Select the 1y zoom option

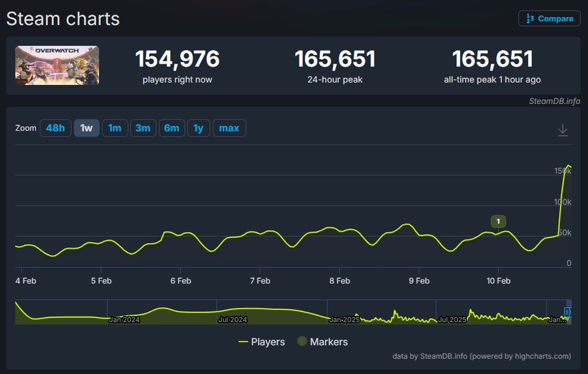pos(198,128)
